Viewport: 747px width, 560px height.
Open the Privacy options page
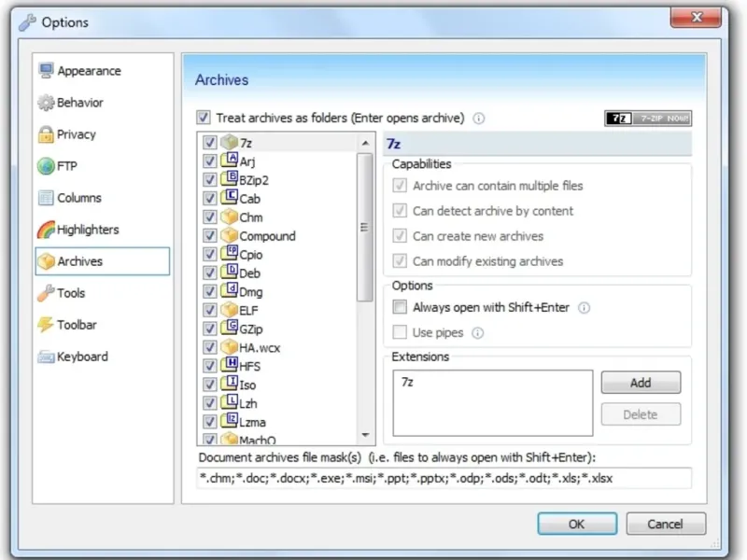coord(102,134)
